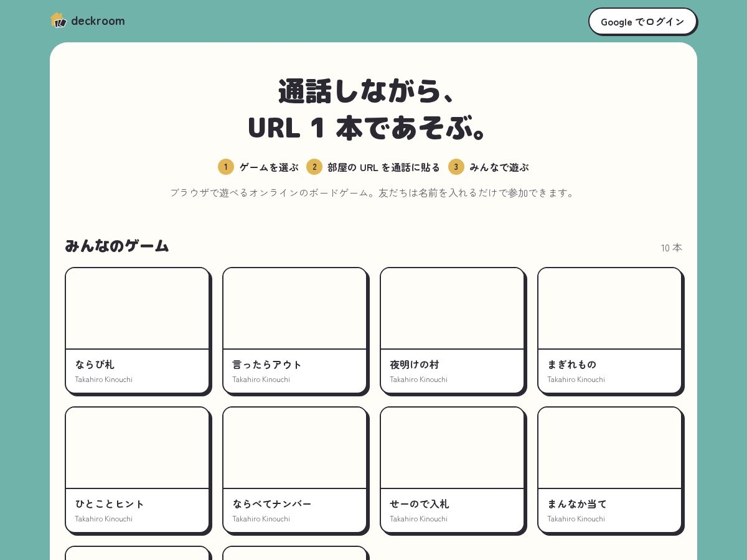This screenshot has height=560, width=747.
Task: Select the ならべてナンバー title text
Action: point(272,504)
